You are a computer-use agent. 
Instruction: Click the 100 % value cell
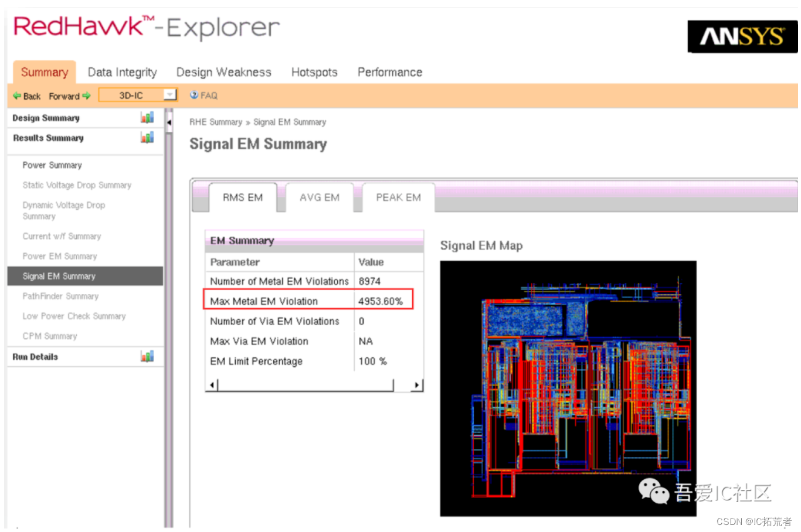[372, 361]
